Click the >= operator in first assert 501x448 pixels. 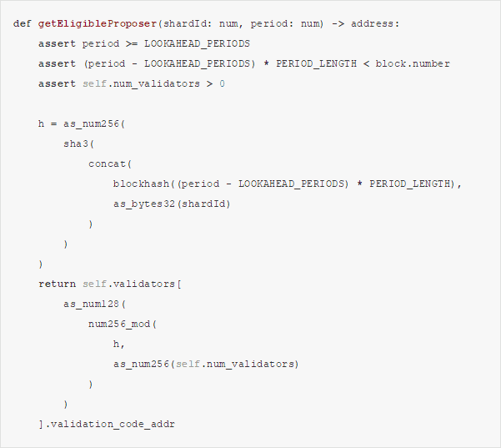click(x=132, y=43)
